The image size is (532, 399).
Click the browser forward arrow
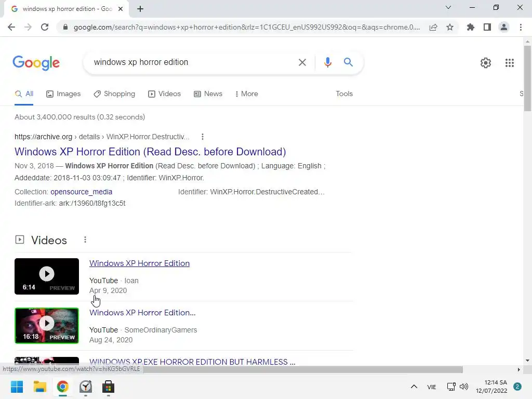pyautogui.click(x=28, y=27)
